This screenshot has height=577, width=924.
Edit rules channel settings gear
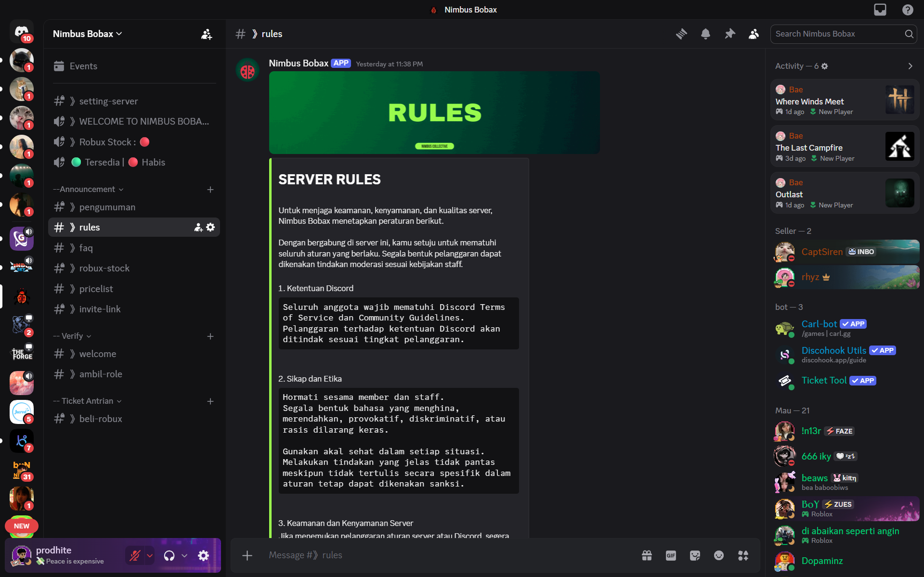(x=210, y=227)
